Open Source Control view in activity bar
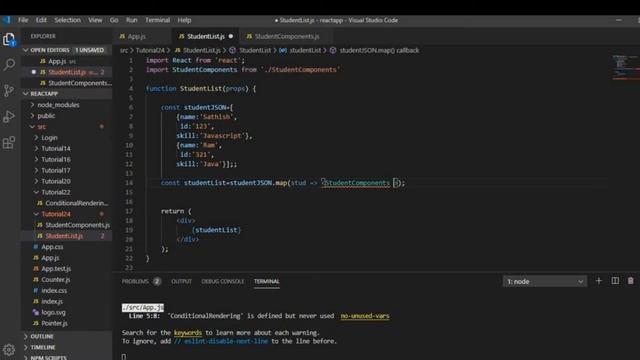The height and width of the screenshot is (360, 640). tap(9, 90)
